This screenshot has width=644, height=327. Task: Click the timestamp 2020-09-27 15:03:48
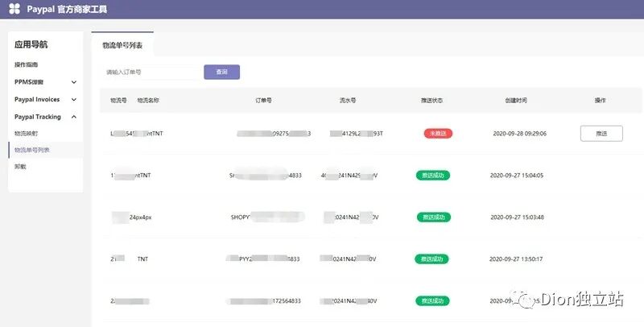coord(518,217)
